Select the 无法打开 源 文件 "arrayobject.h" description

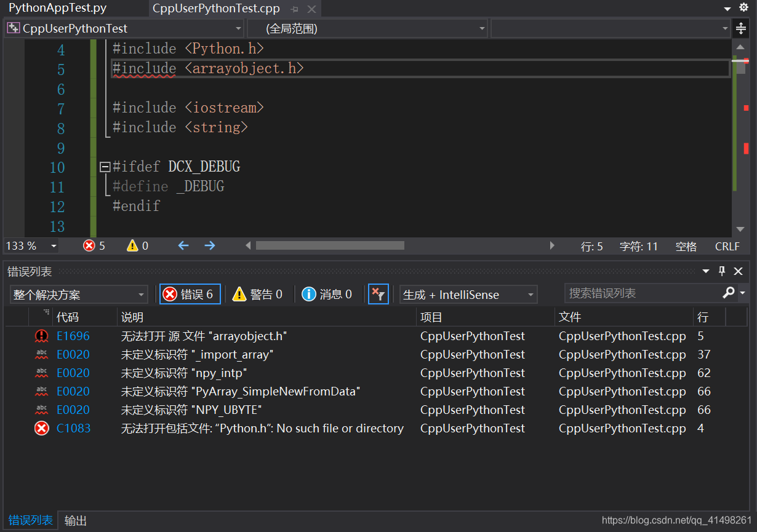click(204, 336)
